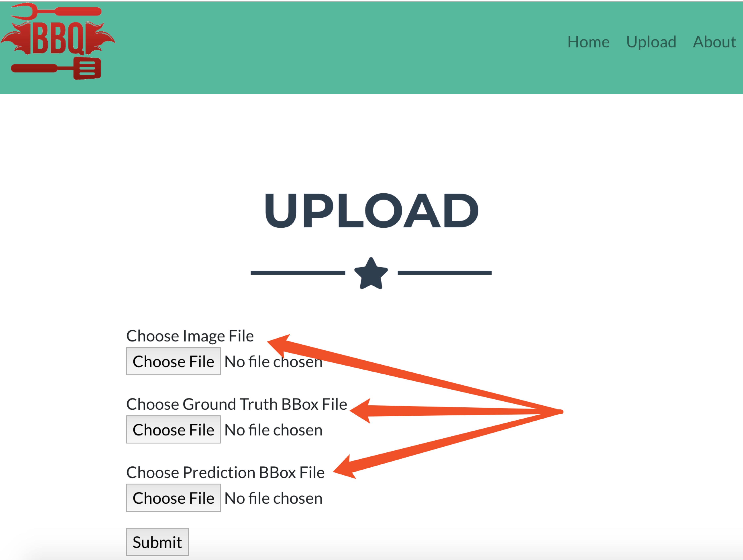Click 'No file chosen' beside image file button
The image size is (743, 560).
274,362
